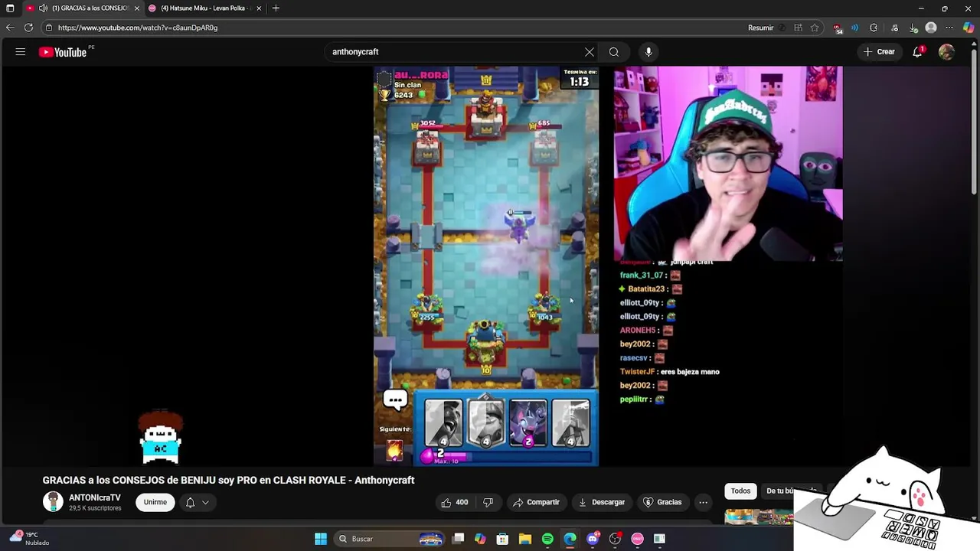The width and height of the screenshot is (980, 551).
Task: Open the Copilot sidebar icon
Action: click(969, 28)
